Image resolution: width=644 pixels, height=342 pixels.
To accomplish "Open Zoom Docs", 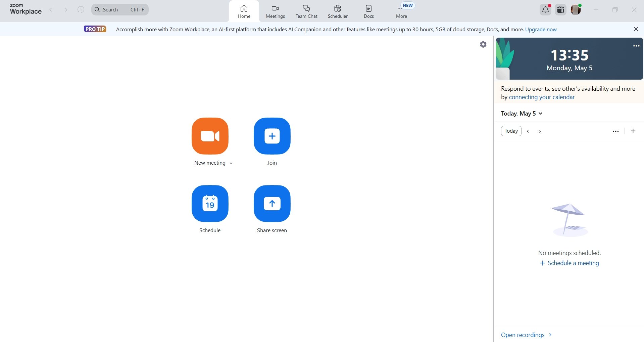I will [x=368, y=11].
